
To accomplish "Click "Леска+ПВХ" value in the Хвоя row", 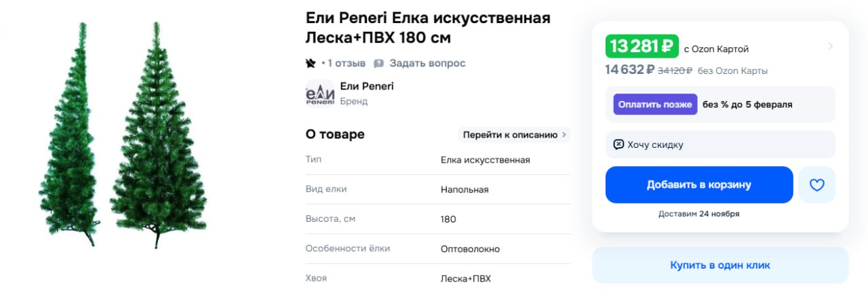I will click(x=465, y=279).
